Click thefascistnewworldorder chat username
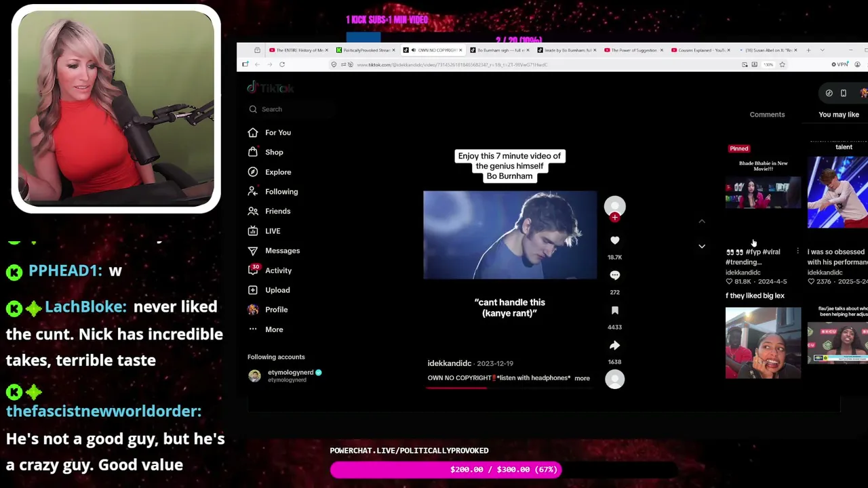Image resolution: width=868 pixels, height=488 pixels. click(x=104, y=411)
